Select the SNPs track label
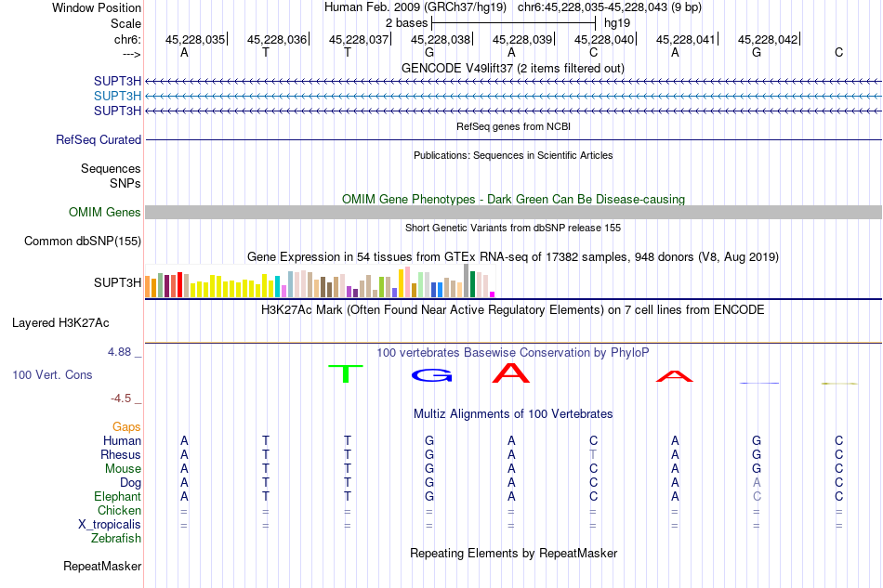The height and width of the screenshot is (588, 883). 125,183
